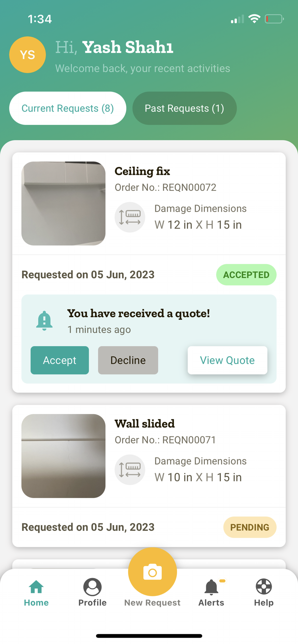Open the Help lifebuoy icon
The width and height of the screenshot is (298, 644).
(x=264, y=587)
